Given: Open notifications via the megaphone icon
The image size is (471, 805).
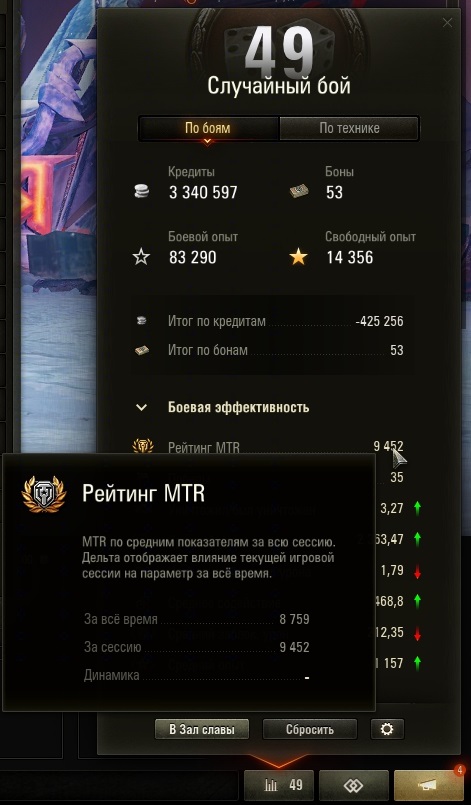Looking at the screenshot, I should (428, 785).
